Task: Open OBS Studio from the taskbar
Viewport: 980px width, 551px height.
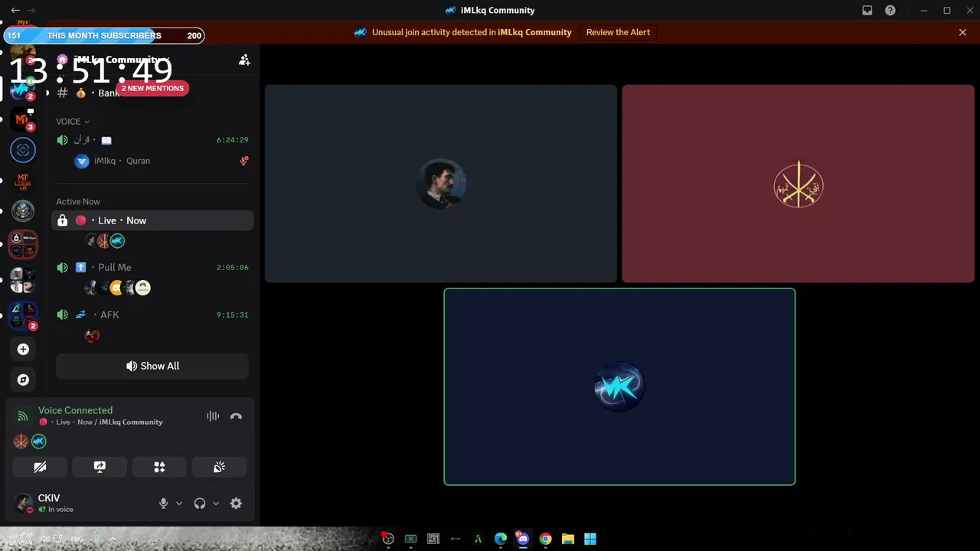Action: [x=388, y=539]
